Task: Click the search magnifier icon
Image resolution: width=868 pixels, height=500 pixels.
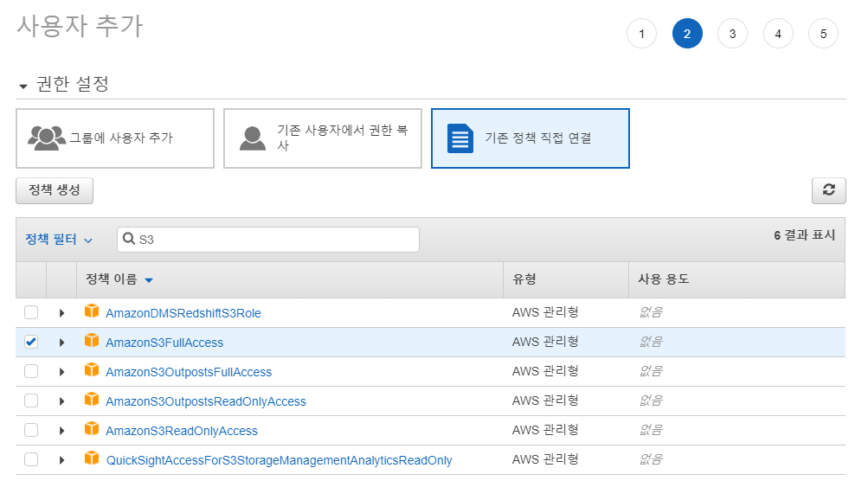Action: point(129,239)
